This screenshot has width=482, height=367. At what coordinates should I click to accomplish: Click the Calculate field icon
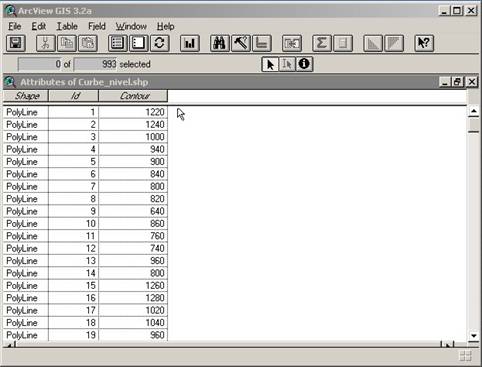[x=343, y=43]
